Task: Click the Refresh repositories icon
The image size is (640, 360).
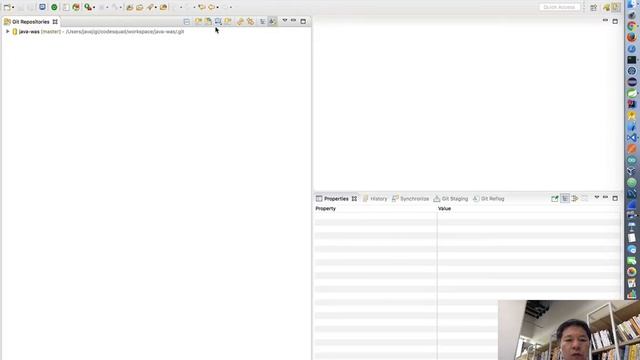Action: pos(240,21)
